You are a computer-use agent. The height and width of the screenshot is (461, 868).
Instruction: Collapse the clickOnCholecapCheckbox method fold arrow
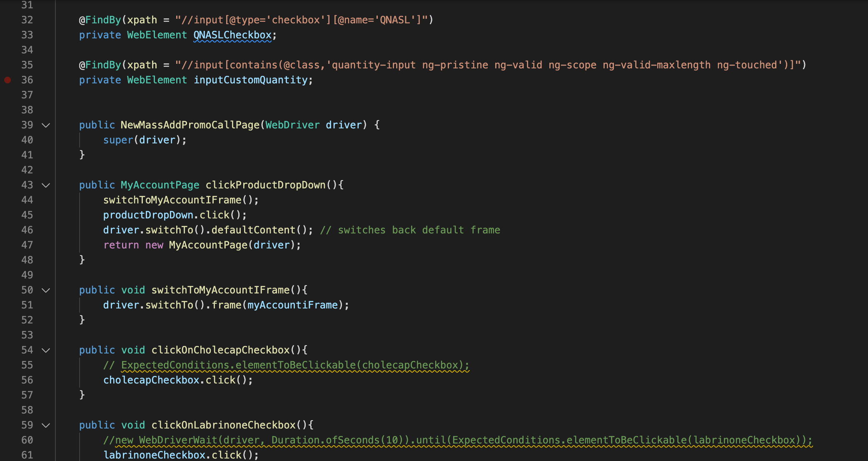tap(46, 350)
